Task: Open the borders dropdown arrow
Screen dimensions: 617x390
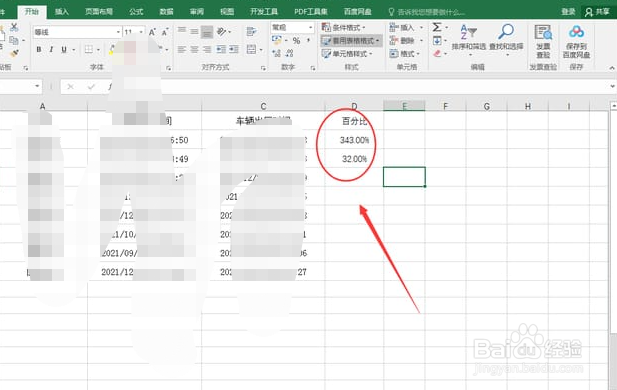Action: pyautogui.click(x=98, y=50)
